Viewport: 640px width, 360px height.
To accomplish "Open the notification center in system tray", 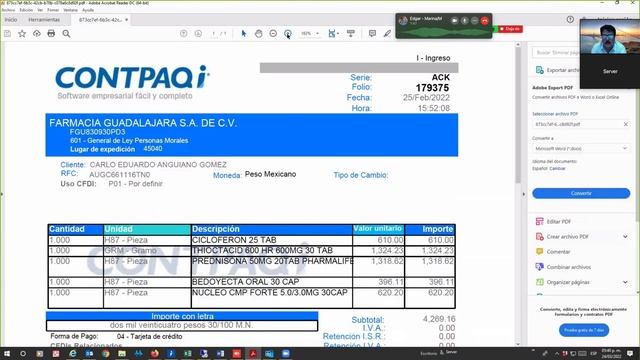I will pos(630,353).
